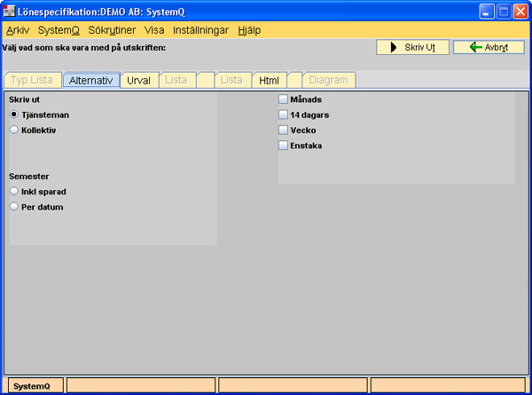Screen dimensions: 532x395
Task: Click the SystemQ status bar field
Action: tap(34, 385)
